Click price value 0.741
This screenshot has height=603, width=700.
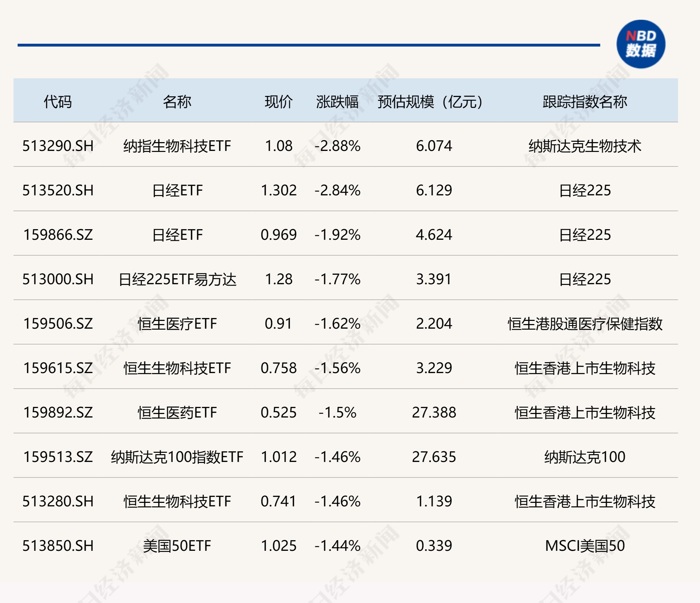(278, 501)
